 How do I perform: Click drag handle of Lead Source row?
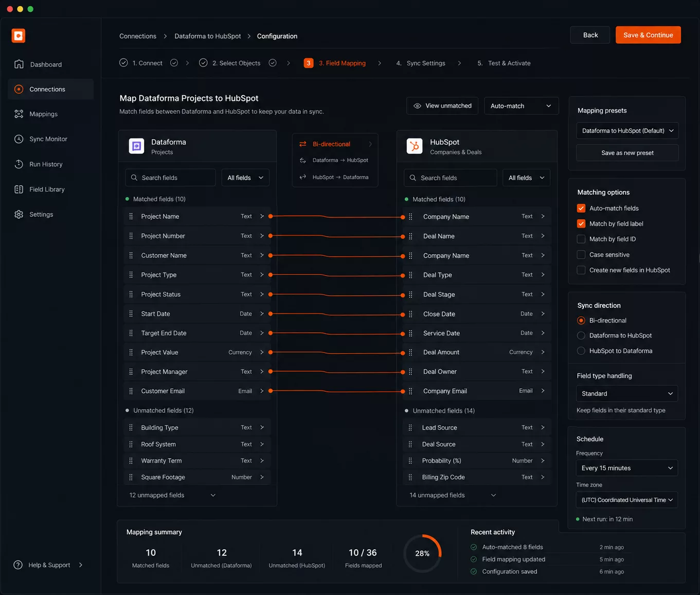click(x=410, y=428)
